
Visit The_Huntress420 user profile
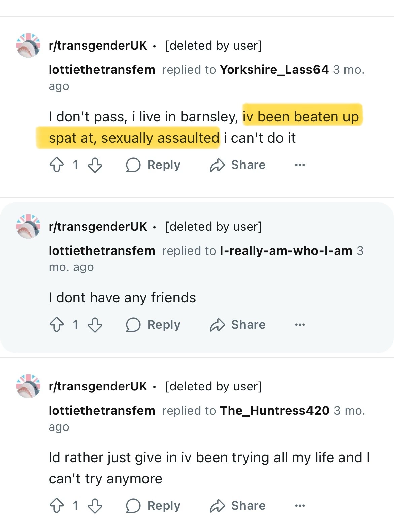(x=274, y=411)
